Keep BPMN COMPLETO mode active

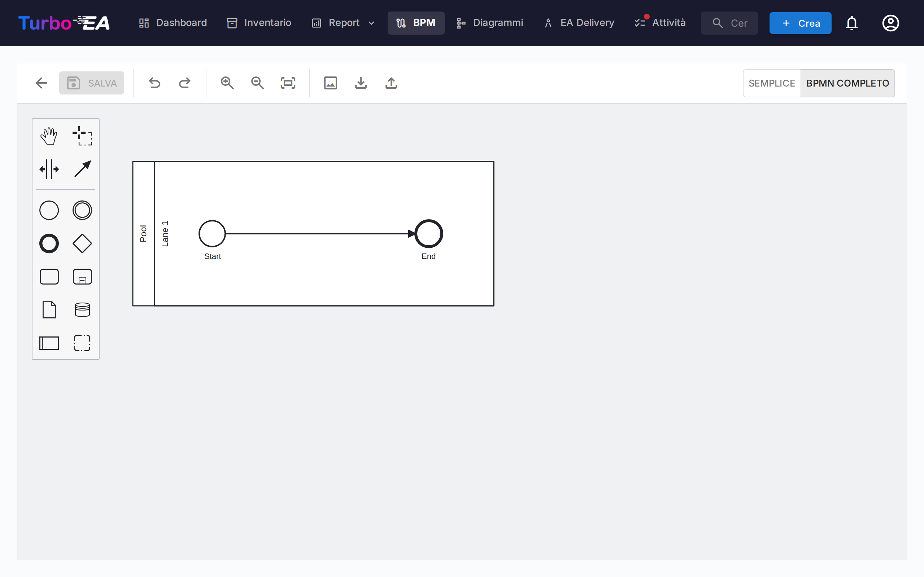coord(848,83)
